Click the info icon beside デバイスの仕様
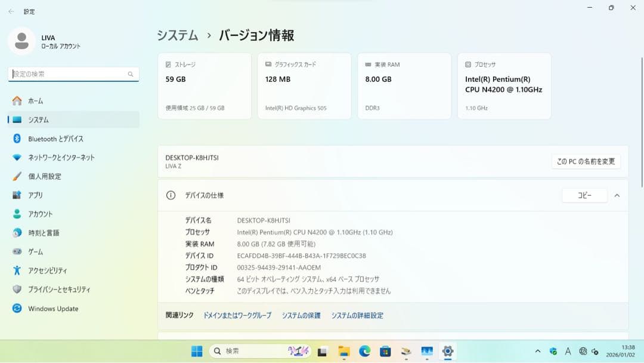Image resolution: width=644 pixels, height=363 pixels. coord(171,195)
